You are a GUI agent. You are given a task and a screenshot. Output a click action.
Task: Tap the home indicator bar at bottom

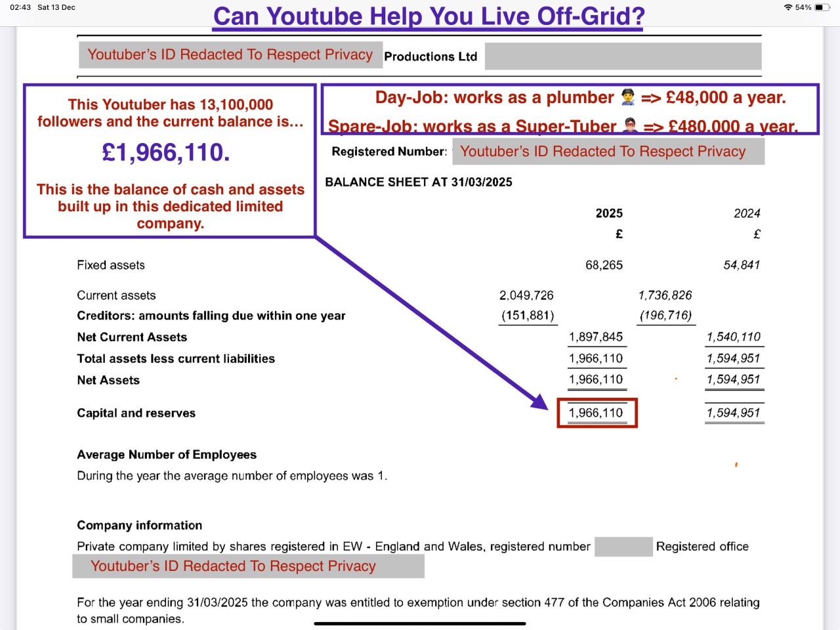point(420,623)
